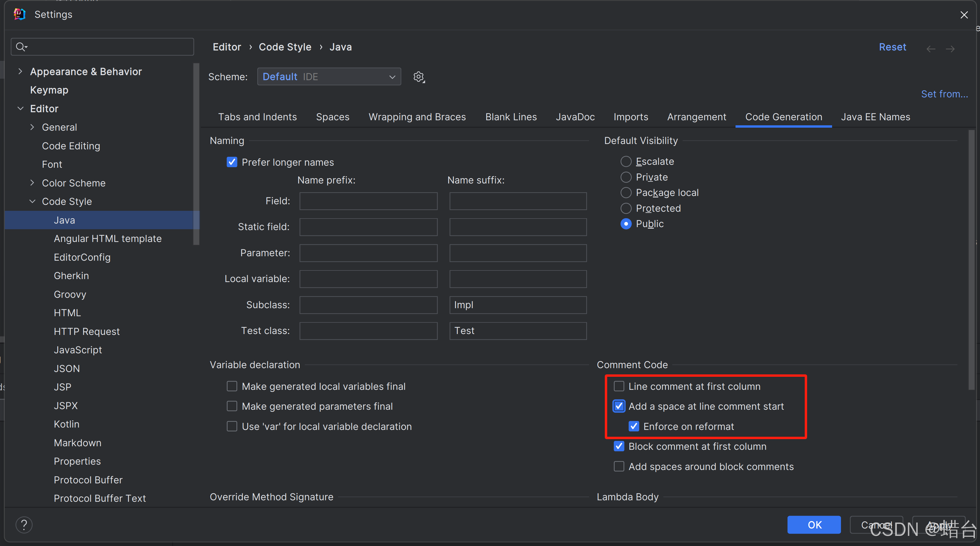Click the help question mark icon

(x=24, y=525)
